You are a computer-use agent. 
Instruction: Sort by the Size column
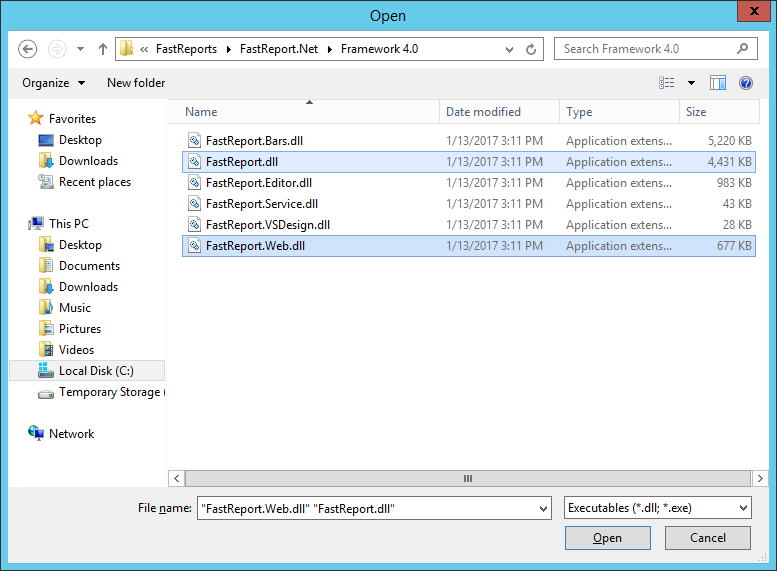(x=719, y=112)
